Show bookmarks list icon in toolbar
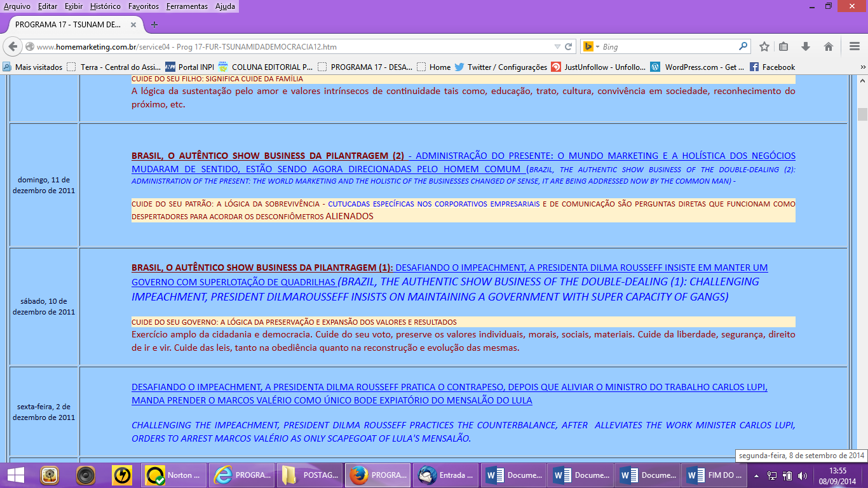The height and width of the screenshot is (488, 868). pos(783,46)
